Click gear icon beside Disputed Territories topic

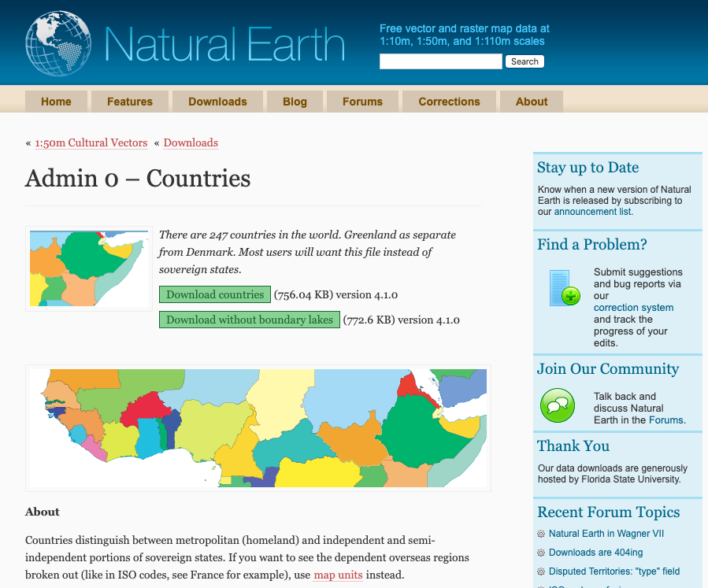point(541,571)
